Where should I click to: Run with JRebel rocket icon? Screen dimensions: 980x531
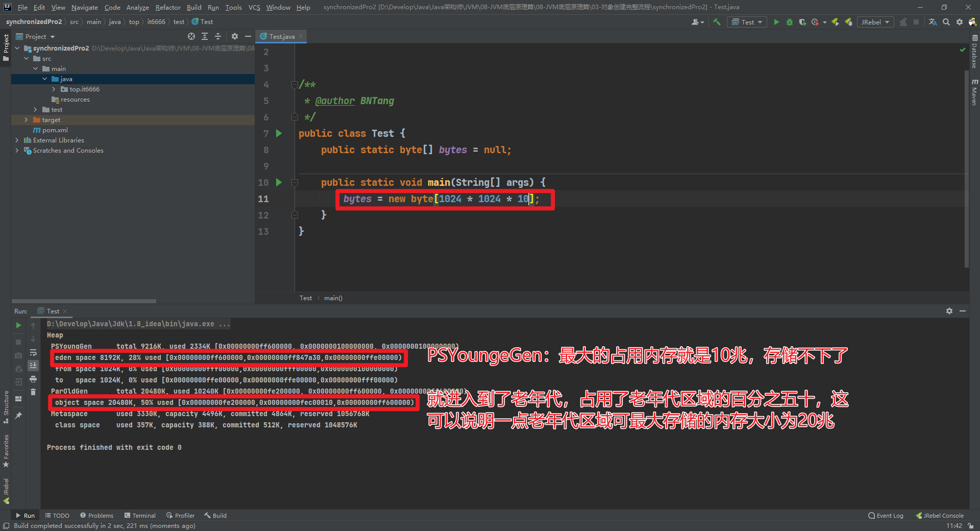[x=836, y=22]
